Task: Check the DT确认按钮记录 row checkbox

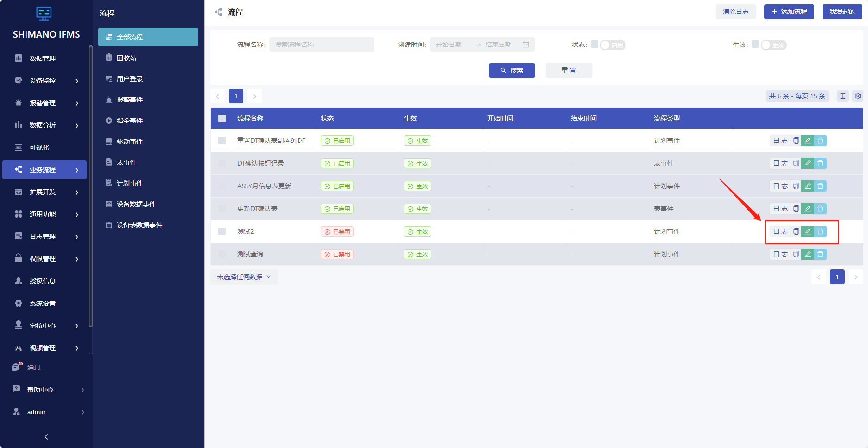Action: [x=222, y=163]
